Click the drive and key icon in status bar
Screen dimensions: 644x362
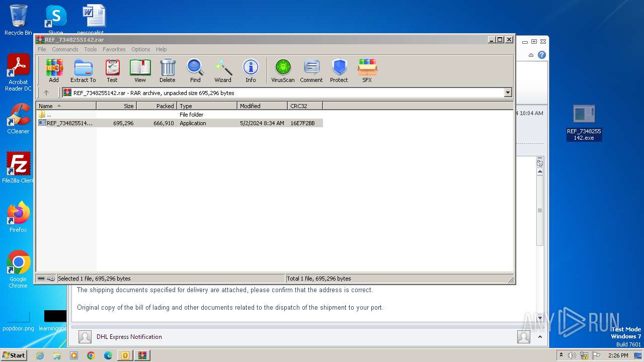tap(46, 279)
